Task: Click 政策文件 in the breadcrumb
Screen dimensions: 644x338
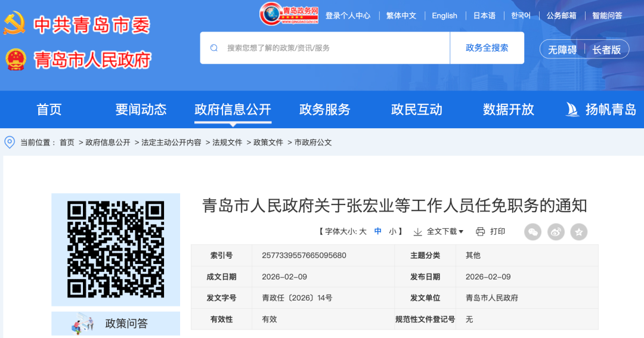Action: 268,142
